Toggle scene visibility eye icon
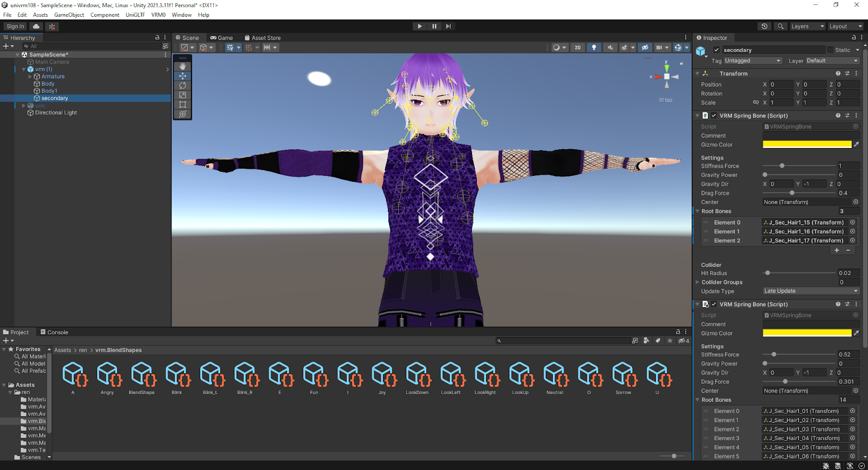 coord(644,48)
